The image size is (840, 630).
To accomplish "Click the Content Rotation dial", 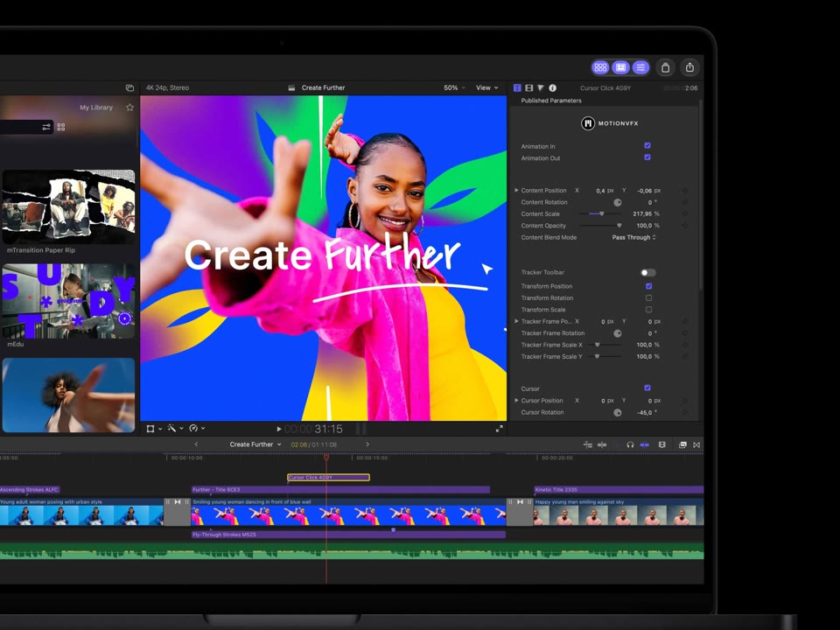I will (x=618, y=202).
